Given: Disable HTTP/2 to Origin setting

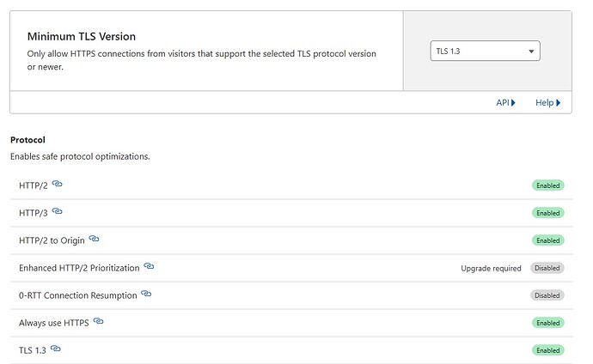Looking at the screenshot, I should [x=547, y=240].
